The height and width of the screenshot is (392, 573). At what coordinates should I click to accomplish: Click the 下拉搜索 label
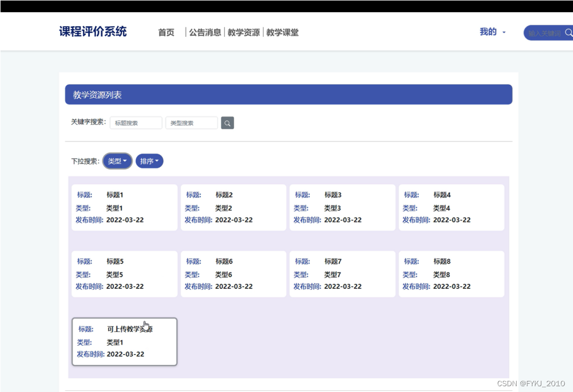(85, 161)
